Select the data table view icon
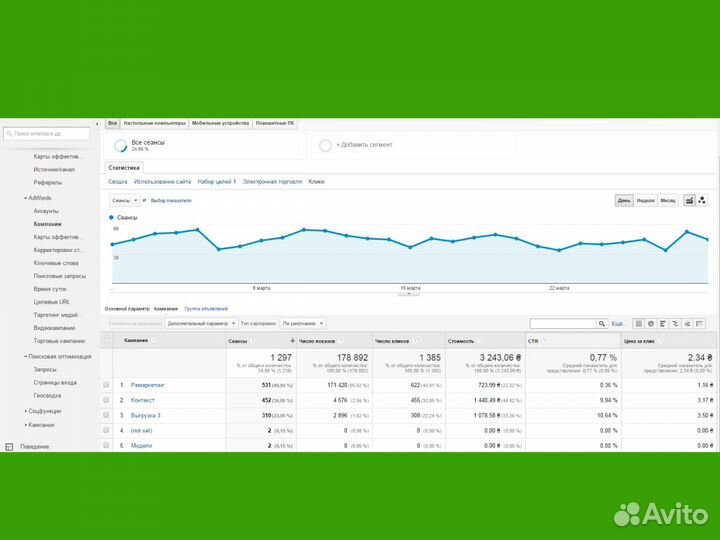This screenshot has height=540, width=720. [639, 324]
